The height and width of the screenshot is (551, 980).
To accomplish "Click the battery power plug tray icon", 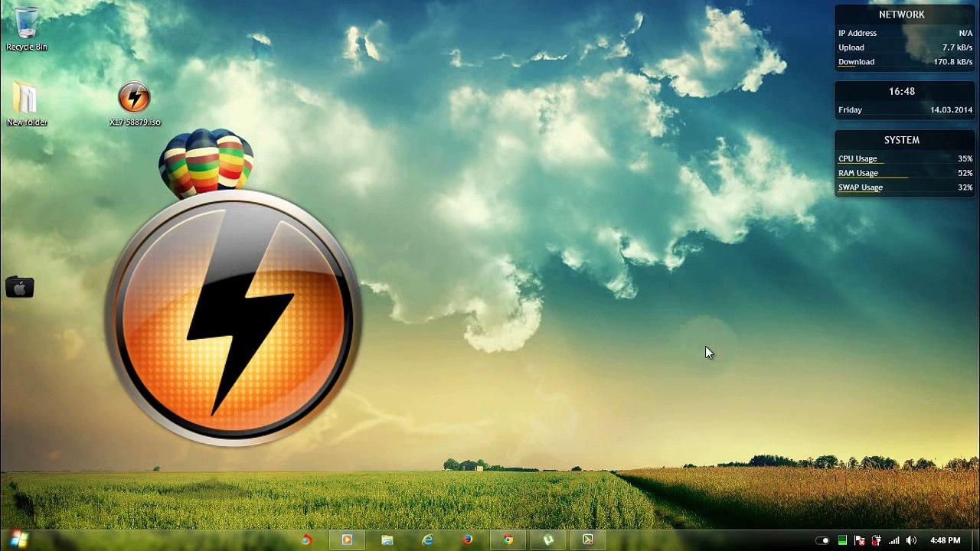I will (x=877, y=541).
